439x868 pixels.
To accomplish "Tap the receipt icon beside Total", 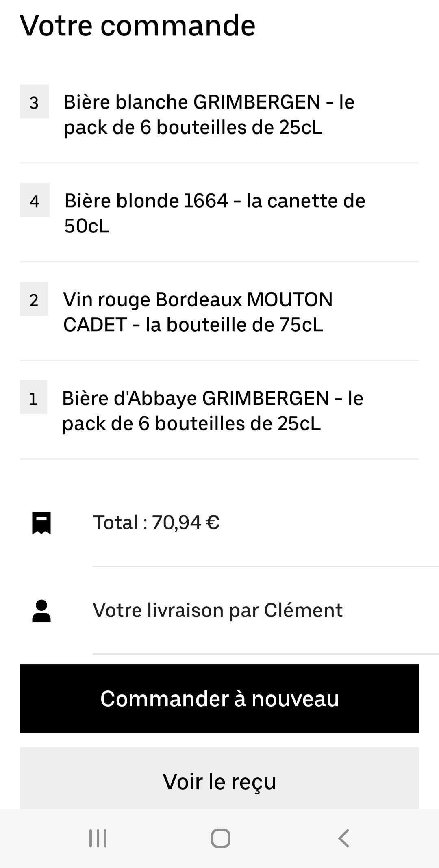I will 41,523.
